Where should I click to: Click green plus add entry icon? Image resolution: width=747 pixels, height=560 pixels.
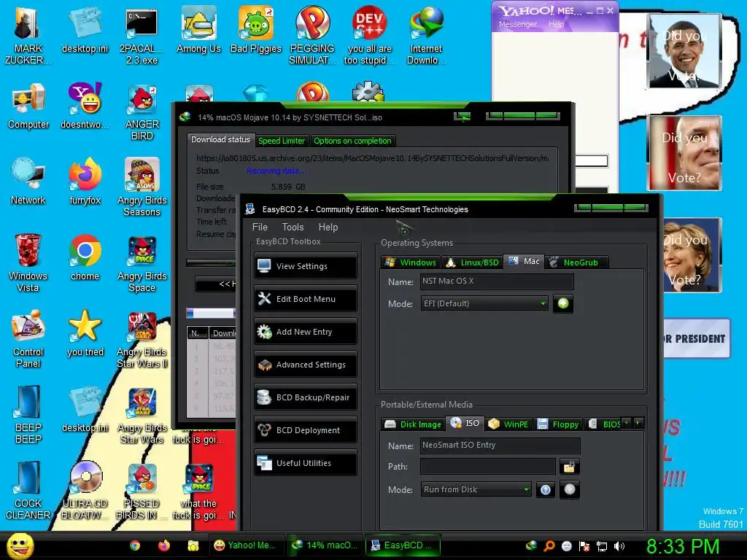point(563,303)
